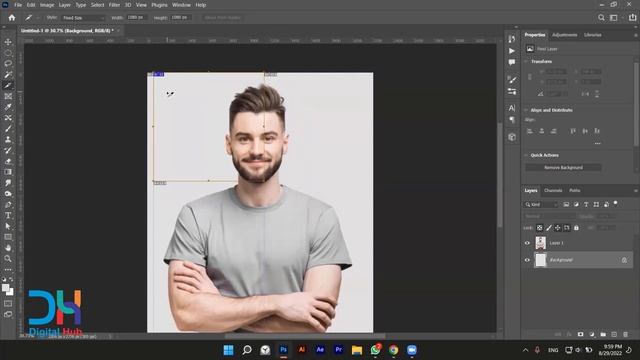Screen dimensions: 640x360
Task: Switch to the Adjustments tab
Action: click(564, 35)
